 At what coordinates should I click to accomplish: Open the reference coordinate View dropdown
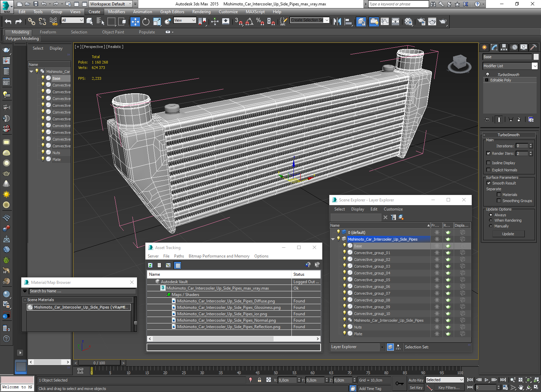click(185, 20)
